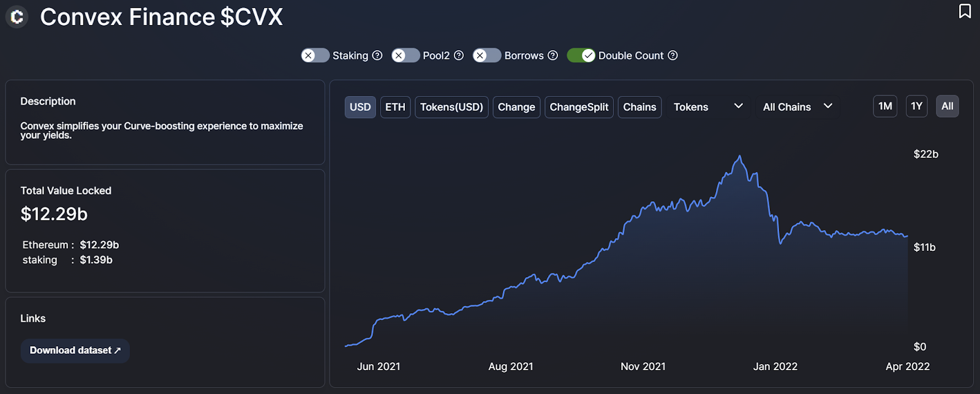Click the bookmark icon
The height and width of the screenshot is (394, 980).
[965, 11]
